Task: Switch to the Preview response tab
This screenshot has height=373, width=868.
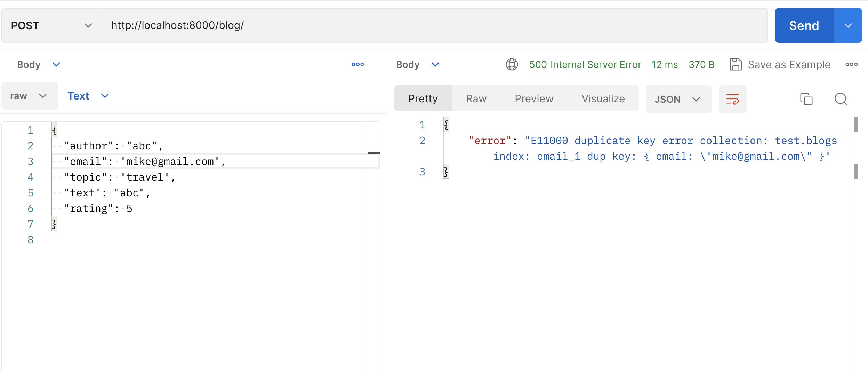Action: (x=534, y=99)
